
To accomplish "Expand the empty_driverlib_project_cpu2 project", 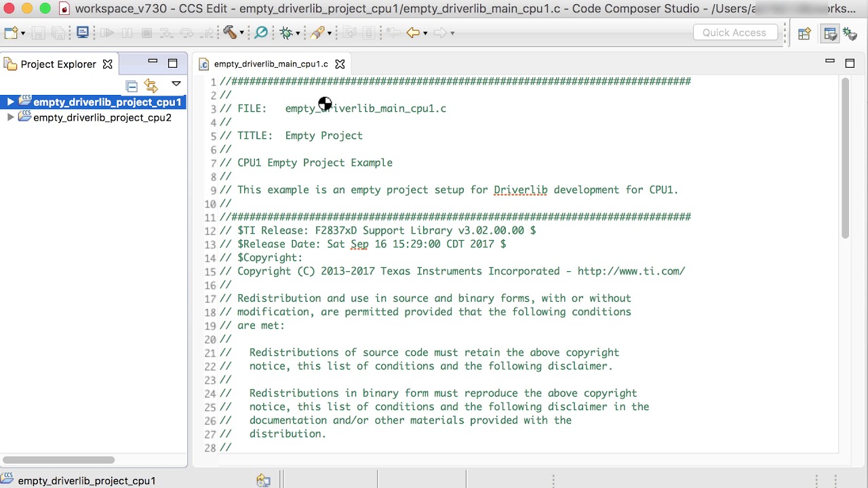I will [x=10, y=117].
